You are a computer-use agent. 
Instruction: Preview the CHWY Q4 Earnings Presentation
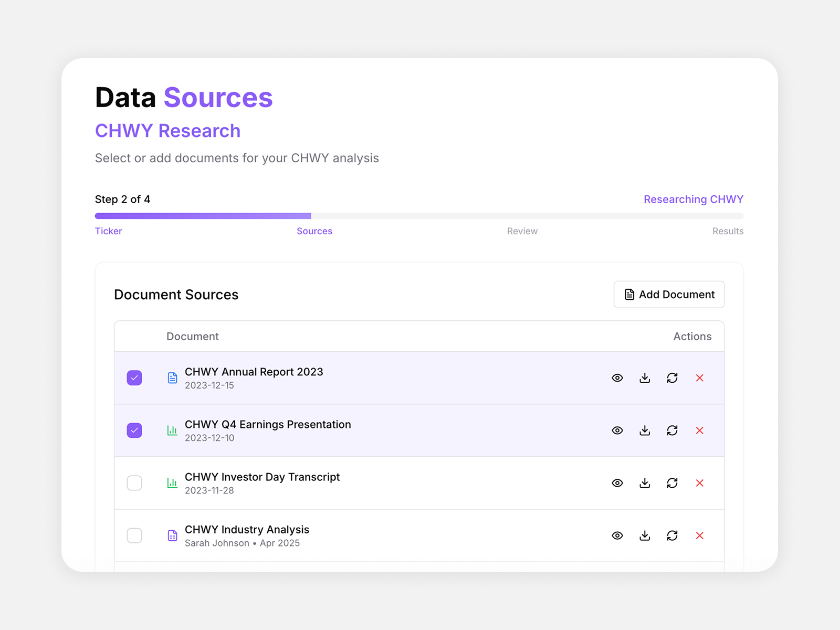coord(617,430)
